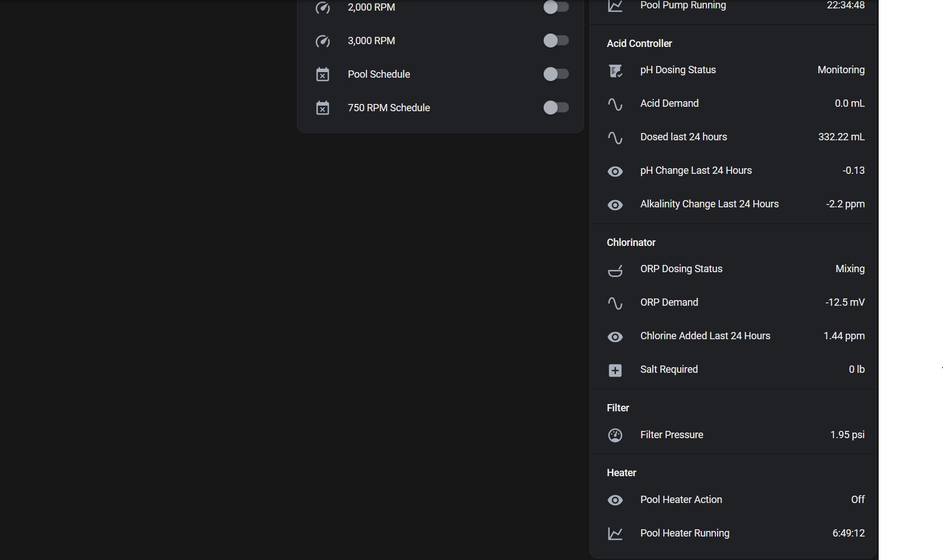This screenshot has width=943, height=560.
Task: Turn on the 2,000 RPM toggle
Action: pos(556,7)
